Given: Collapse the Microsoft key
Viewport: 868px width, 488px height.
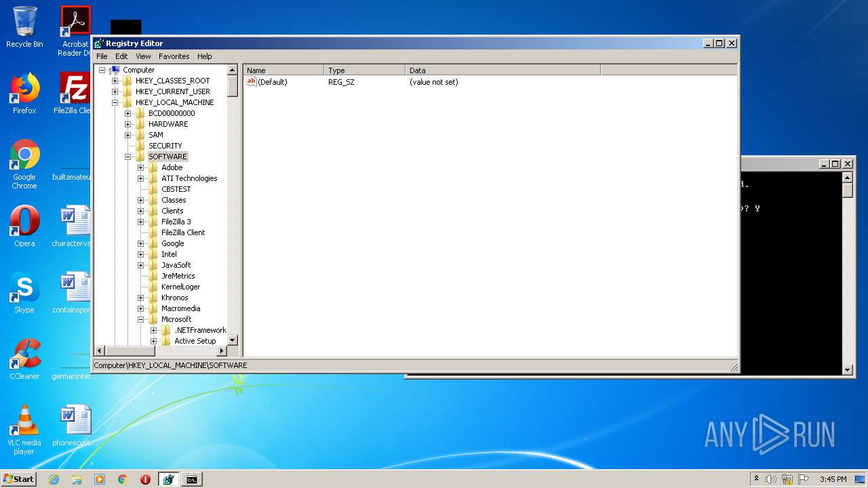Looking at the screenshot, I should (x=140, y=319).
